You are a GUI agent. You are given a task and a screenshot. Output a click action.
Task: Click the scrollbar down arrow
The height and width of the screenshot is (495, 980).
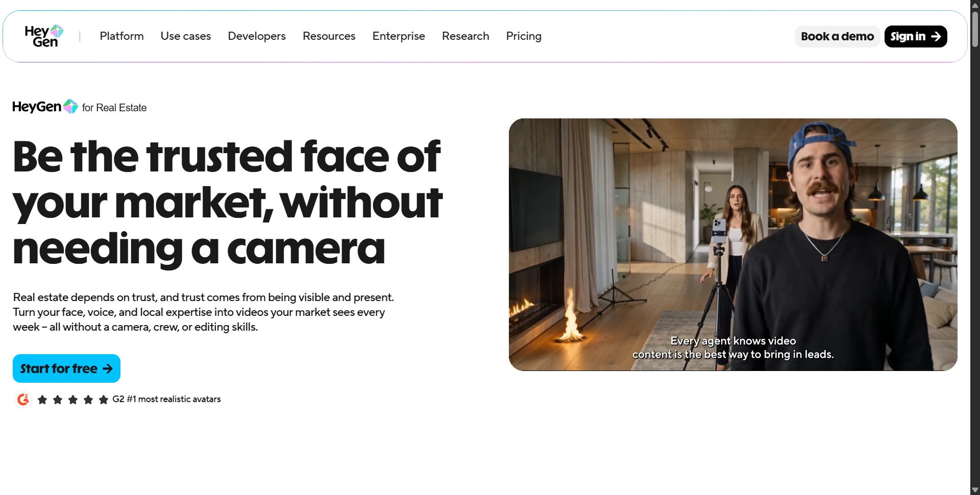[x=975, y=490]
